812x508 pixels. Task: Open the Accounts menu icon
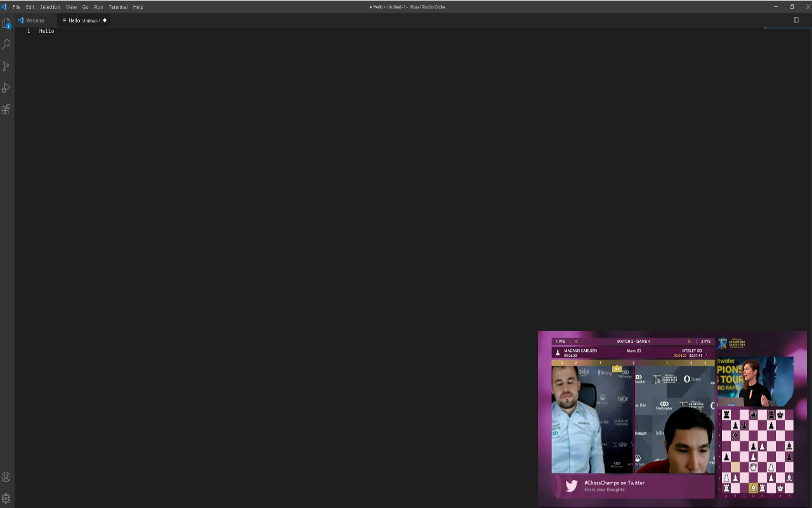point(6,477)
